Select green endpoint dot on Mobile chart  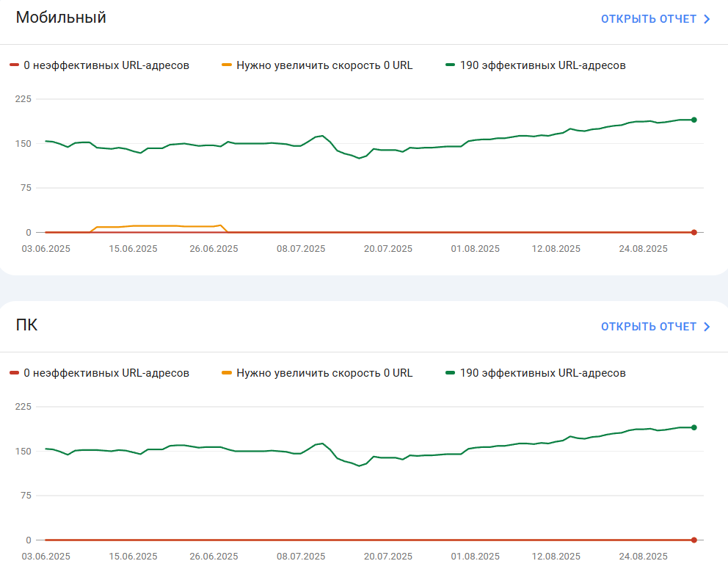coord(694,120)
